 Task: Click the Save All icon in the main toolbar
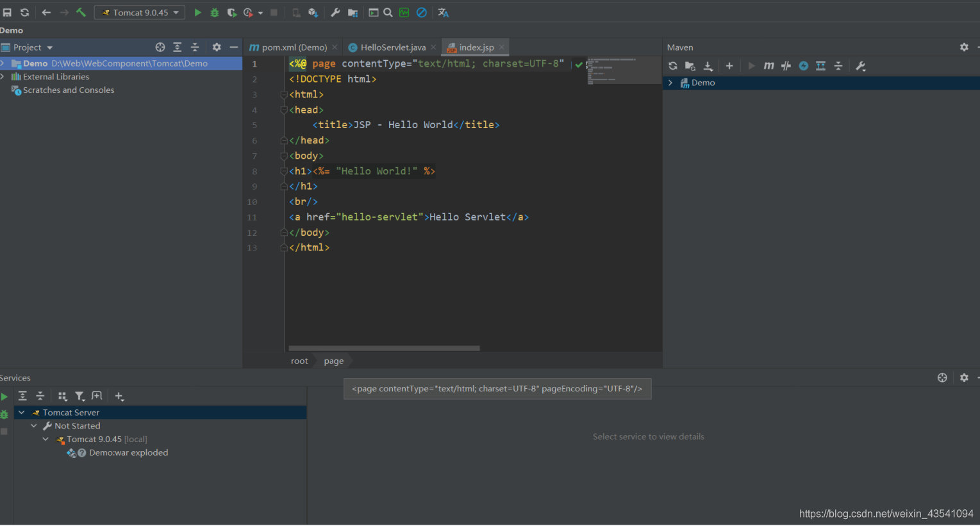click(x=7, y=12)
